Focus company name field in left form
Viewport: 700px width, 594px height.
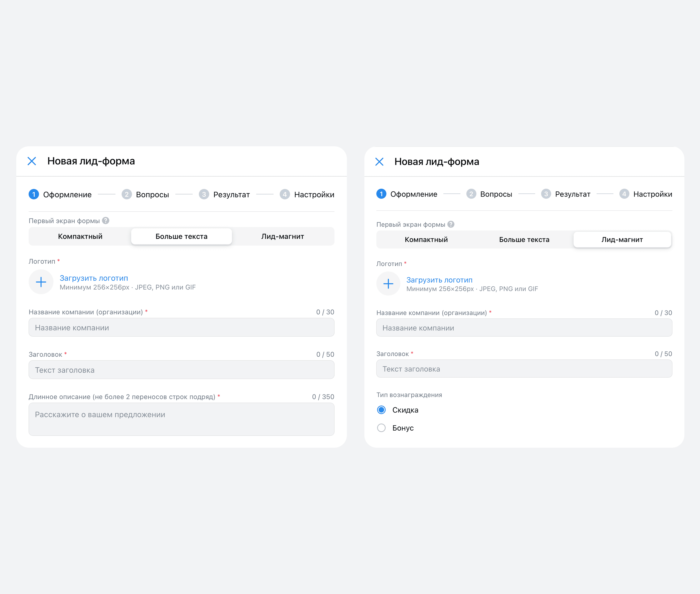point(181,328)
